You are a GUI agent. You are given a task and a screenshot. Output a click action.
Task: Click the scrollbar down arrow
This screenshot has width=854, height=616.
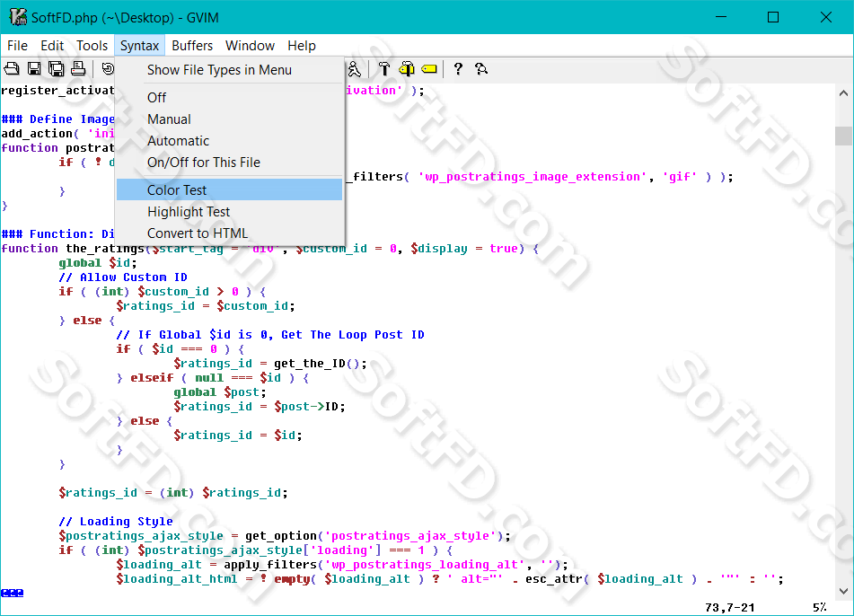(843, 590)
